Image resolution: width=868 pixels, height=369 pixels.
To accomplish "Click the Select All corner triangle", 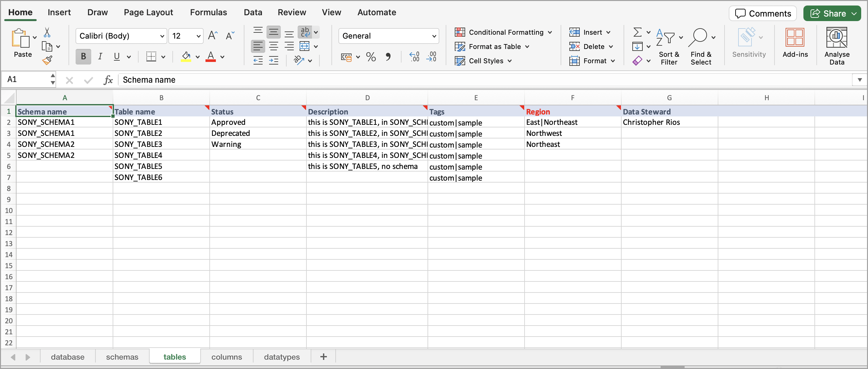I will [9, 98].
